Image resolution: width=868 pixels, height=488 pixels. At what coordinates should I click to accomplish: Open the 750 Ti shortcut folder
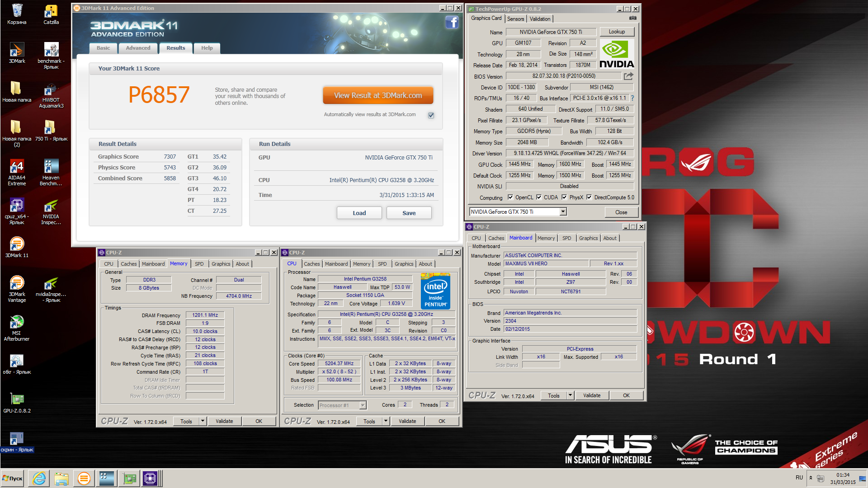[x=51, y=131]
